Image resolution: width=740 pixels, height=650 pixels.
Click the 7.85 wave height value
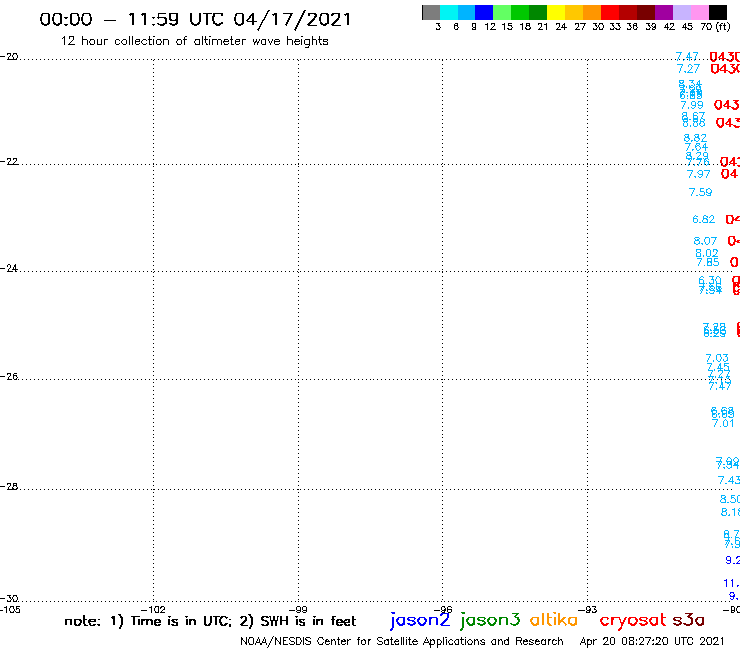pos(708,262)
